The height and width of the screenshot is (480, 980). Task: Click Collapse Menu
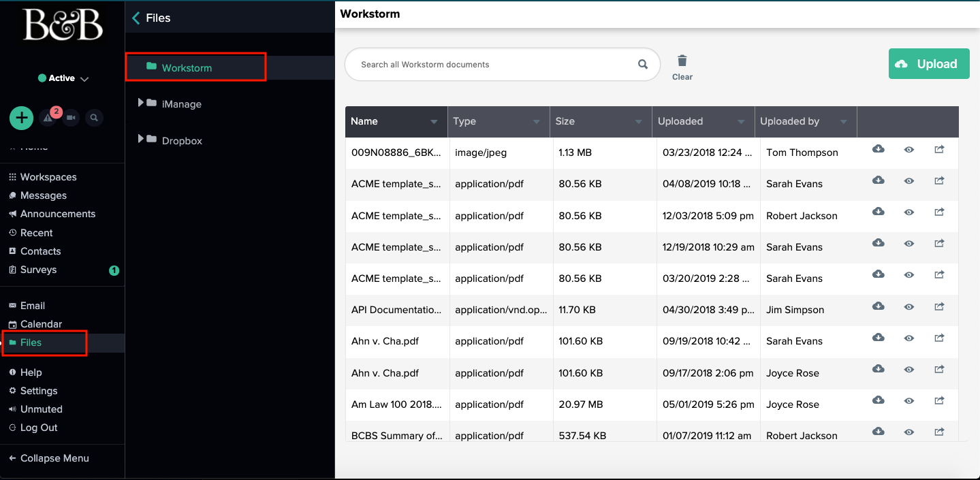[x=48, y=458]
